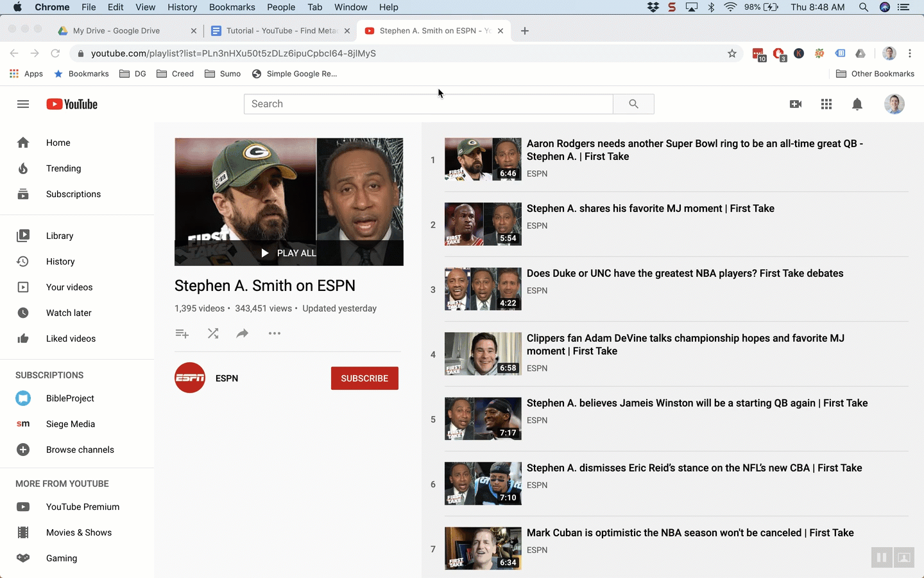The height and width of the screenshot is (578, 924).
Task: Reload the page in Chrome
Action: (x=55, y=53)
